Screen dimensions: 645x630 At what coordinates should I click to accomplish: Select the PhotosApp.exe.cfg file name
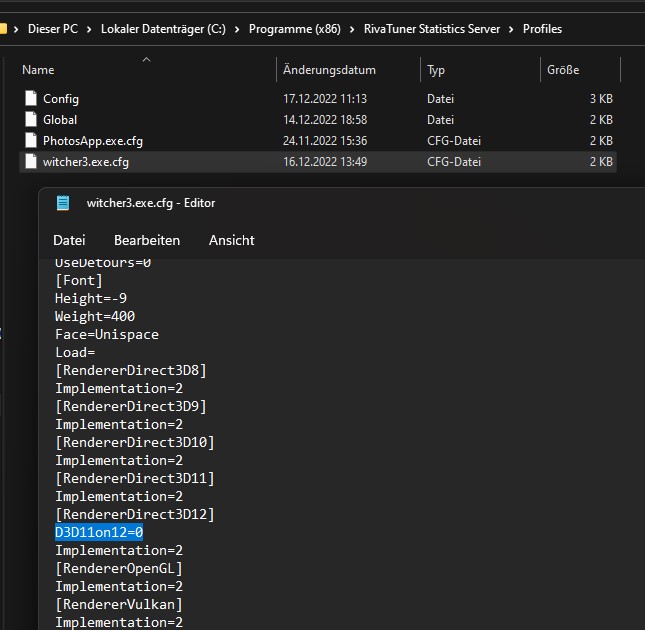point(93,141)
